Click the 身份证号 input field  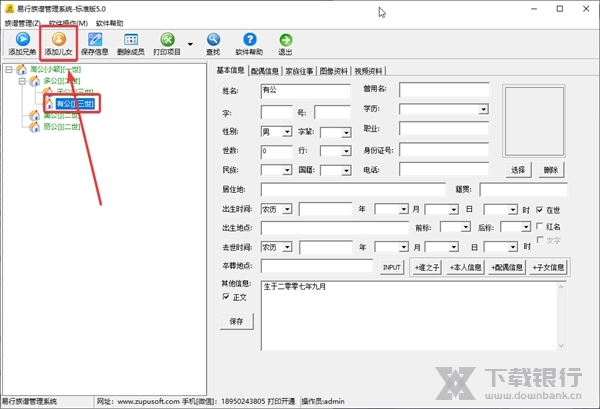coord(444,150)
